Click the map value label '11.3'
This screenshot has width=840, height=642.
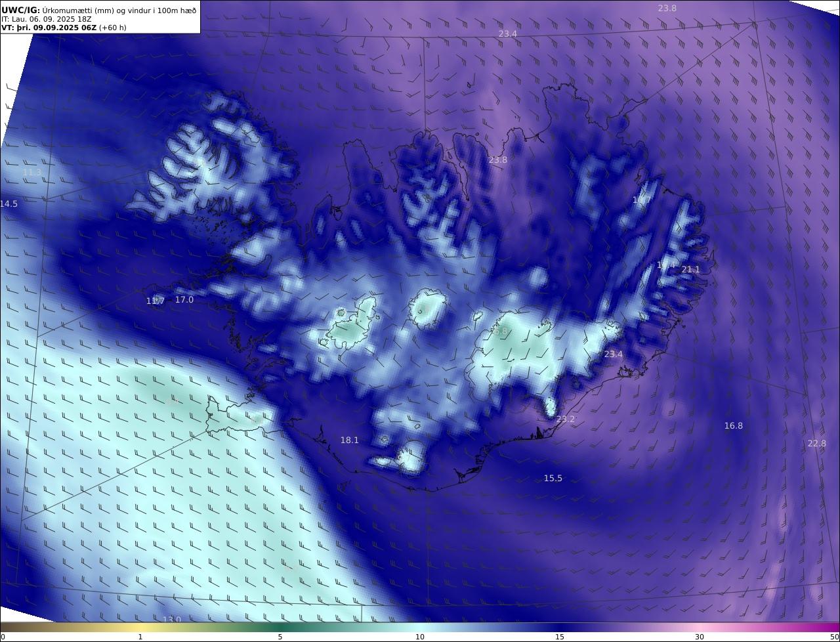coord(32,173)
